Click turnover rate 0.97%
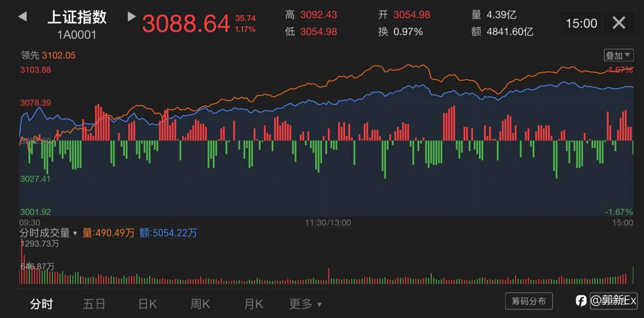644x318 pixels. 408,32
